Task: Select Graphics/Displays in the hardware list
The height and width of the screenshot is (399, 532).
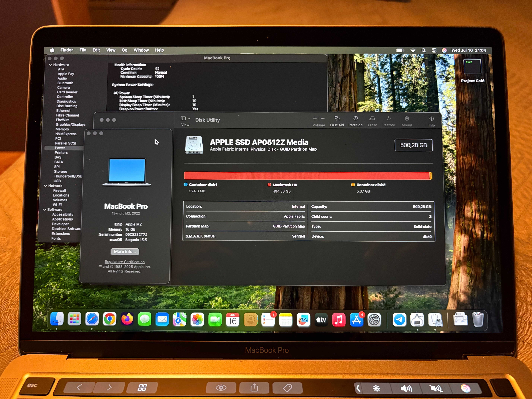Action: [71, 125]
